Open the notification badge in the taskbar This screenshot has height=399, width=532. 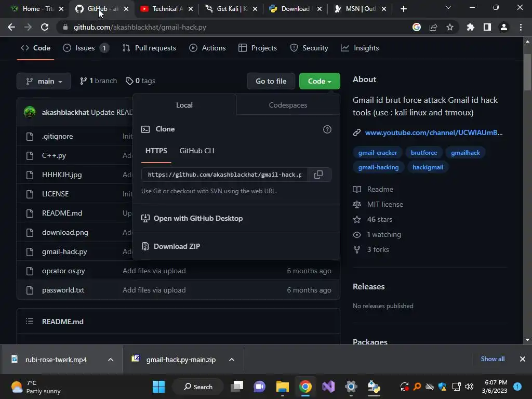pyautogui.click(x=517, y=387)
